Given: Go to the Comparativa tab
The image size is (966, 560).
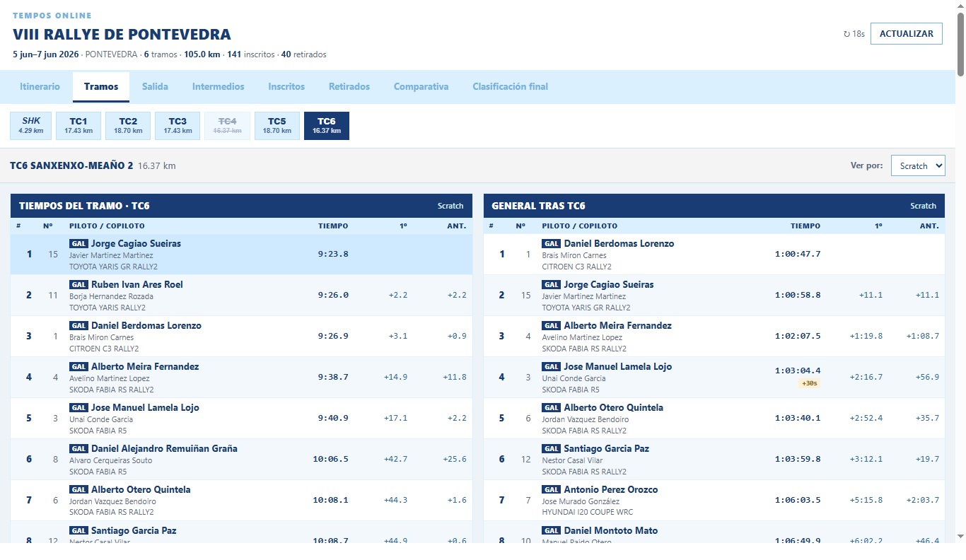Looking at the screenshot, I should (421, 86).
